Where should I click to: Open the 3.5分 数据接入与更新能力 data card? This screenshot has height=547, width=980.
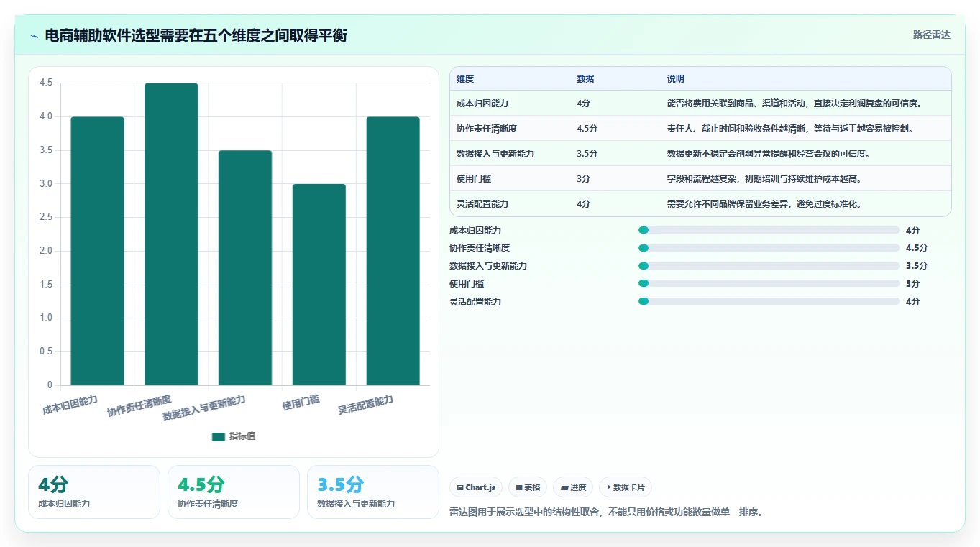coord(373,492)
